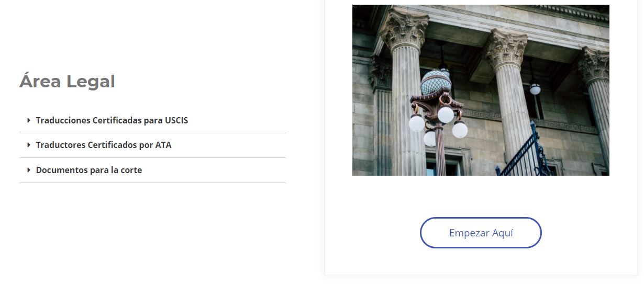This screenshot has width=644, height=285.
Task: Click the word corte in third item
Action: 131,170
